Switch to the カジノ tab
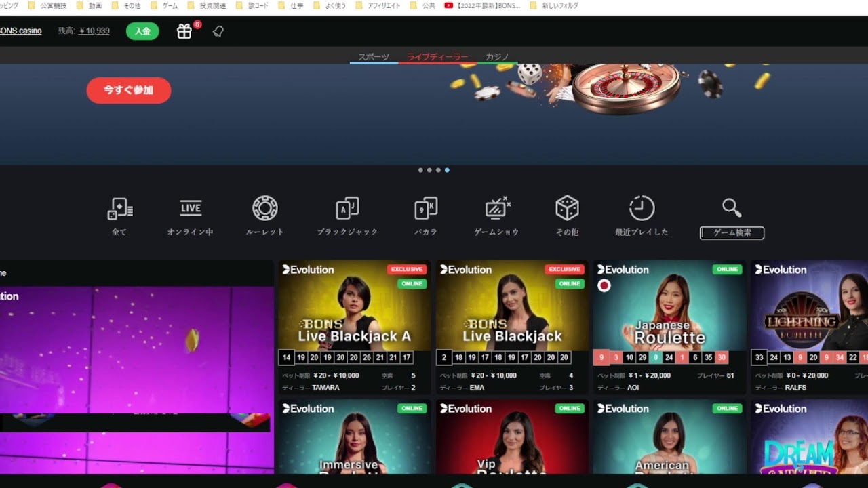Image resolution: width=868 pixels, height=488 pixels. point(497,57)
